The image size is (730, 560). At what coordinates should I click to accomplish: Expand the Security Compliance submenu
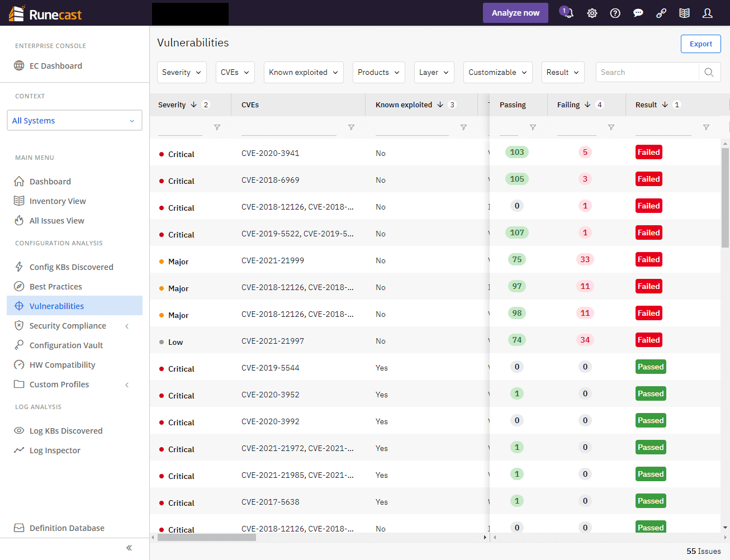coord(127,326)
